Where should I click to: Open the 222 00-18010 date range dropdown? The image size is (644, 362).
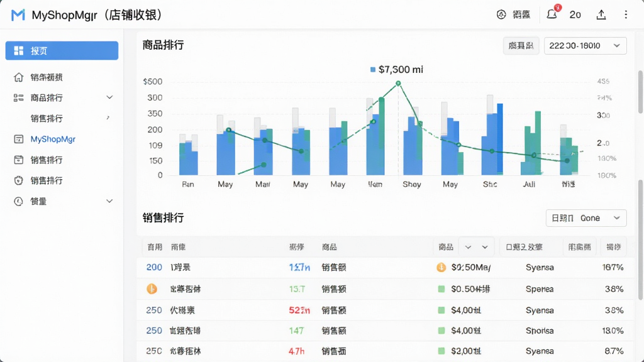click(x=586, y=45)
